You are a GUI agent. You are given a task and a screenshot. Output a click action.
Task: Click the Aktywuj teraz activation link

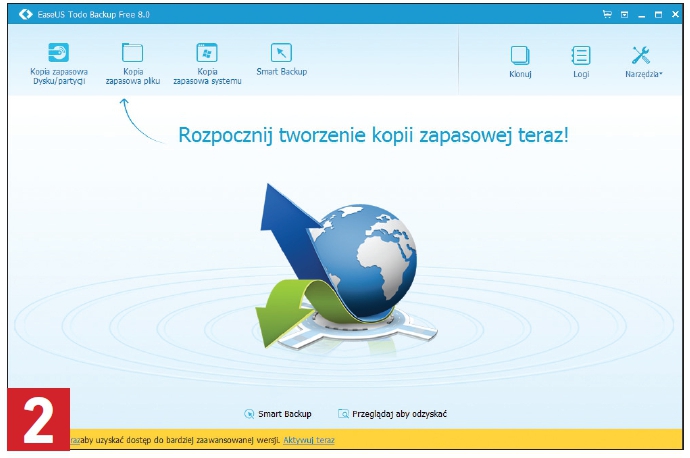pyautogui.click(x=309, y=440)
